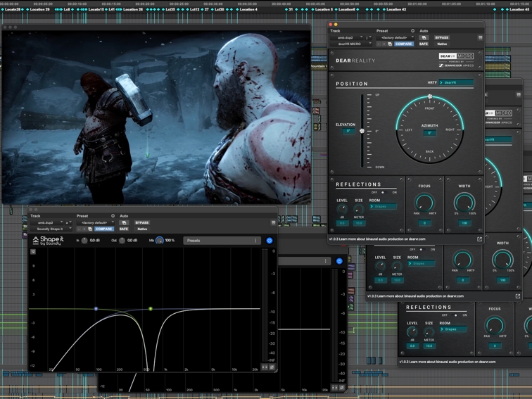Click the crossed-out icon at Shape It bottom-right
The width and height of the screenshot is (532, 399).
coord(272,367)
